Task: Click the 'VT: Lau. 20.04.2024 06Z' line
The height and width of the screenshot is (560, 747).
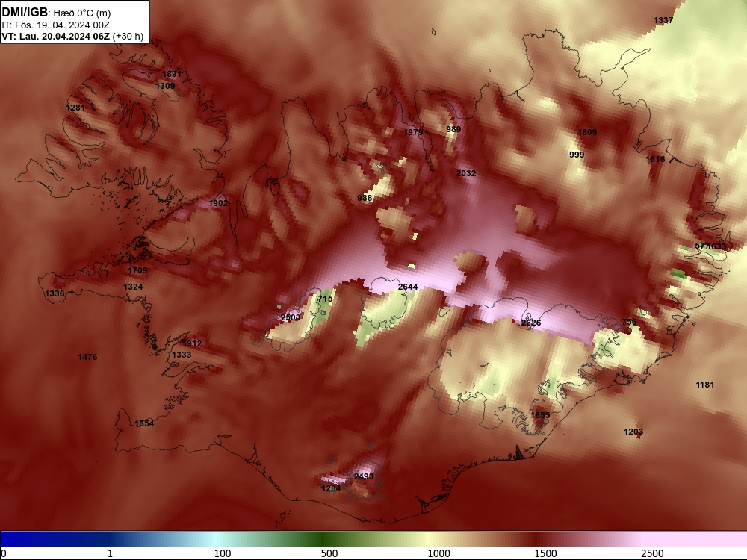Action: (x=56, y=37)
